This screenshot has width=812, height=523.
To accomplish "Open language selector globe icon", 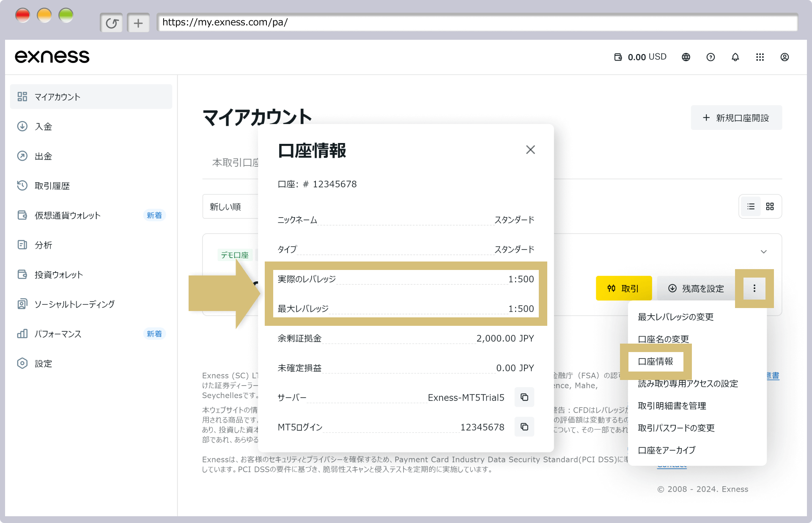I will 686,57.
